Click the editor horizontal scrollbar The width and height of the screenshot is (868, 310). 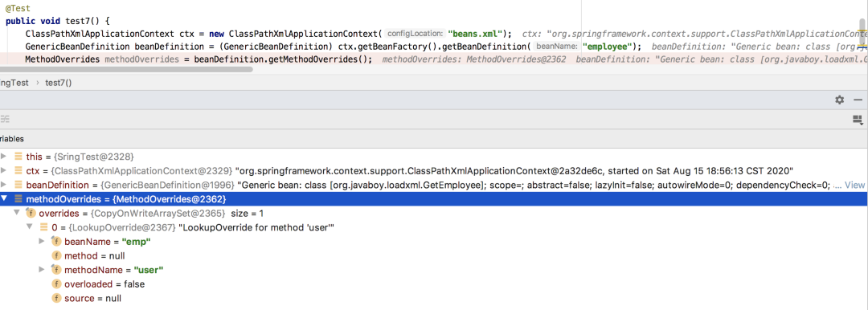(126, 70)
